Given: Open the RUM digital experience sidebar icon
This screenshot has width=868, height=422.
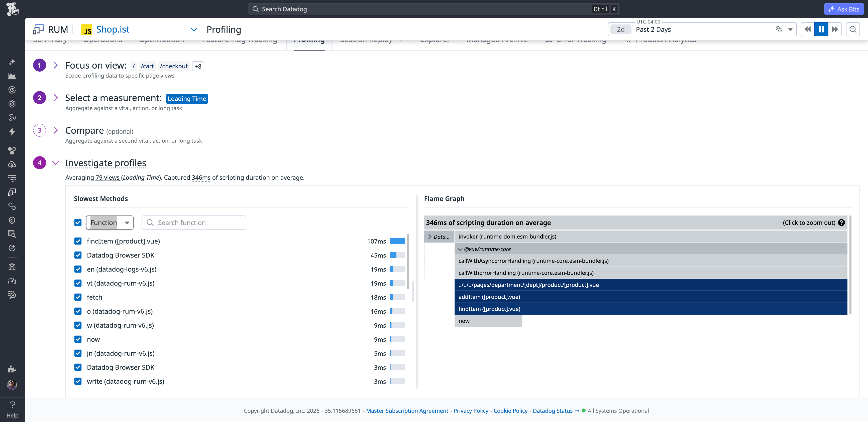Looking at the screenshot, I should click(12, 192).
